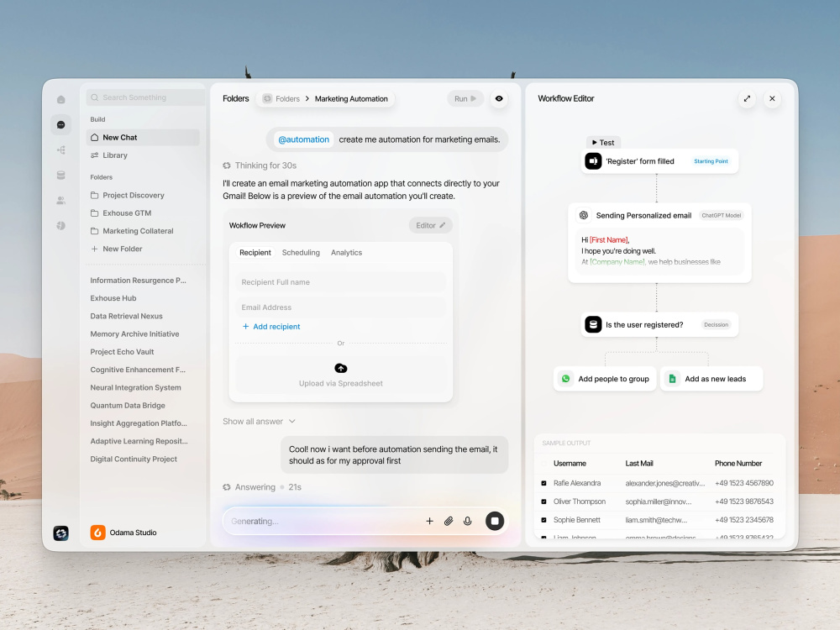Select the chat bubble icon in left rail

tap(61, 124)
